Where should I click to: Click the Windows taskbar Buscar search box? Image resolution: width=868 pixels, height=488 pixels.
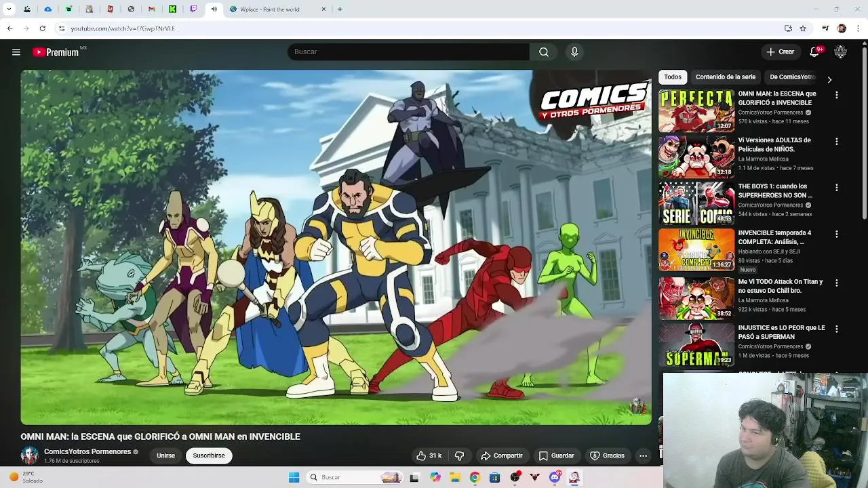coord(353,477)
